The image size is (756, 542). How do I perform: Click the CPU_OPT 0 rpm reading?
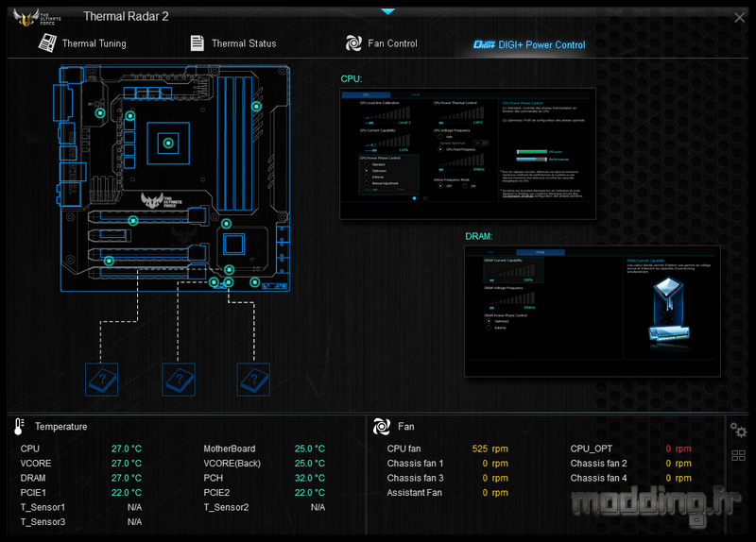[x=679, y=449]
